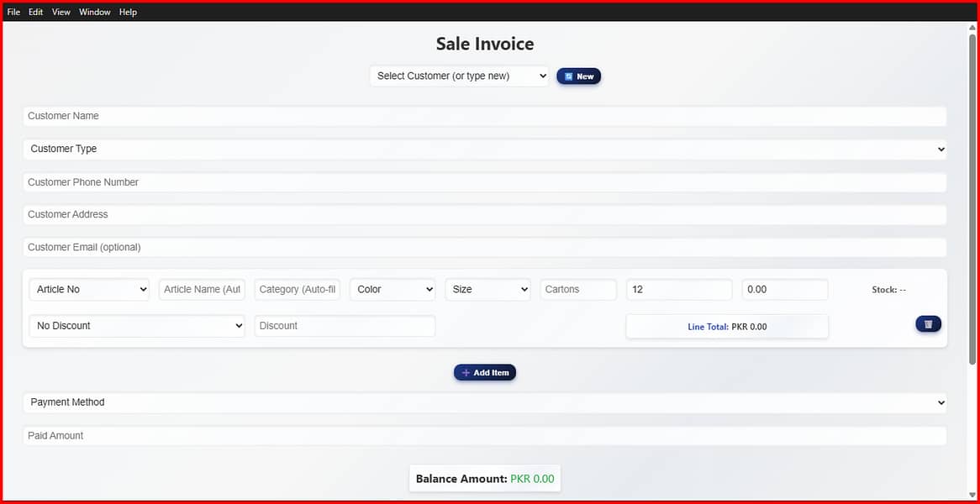Open the No Discount dropdown
Viewport: 980px width, 504px height.
[x=136, y=325]
